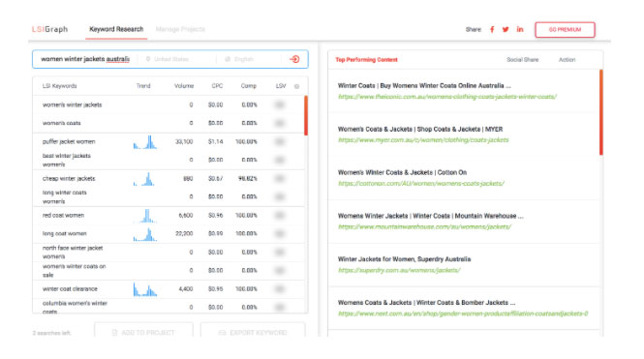
Task: View trend chart for cheap winter jackets
Action: coord(144,179)
